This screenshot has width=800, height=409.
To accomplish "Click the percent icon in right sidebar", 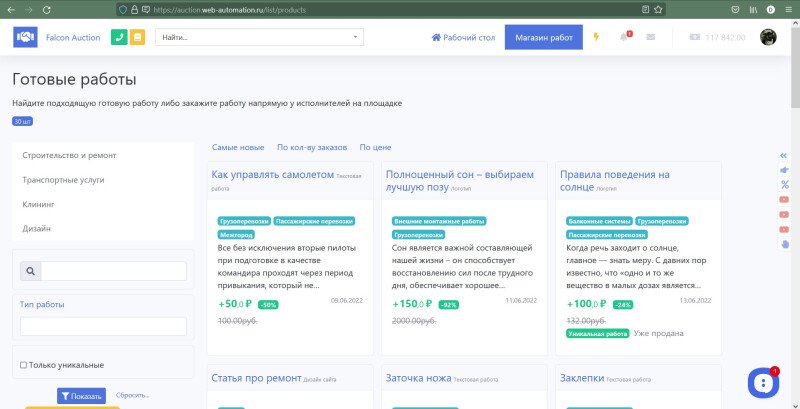I will 784,184.
